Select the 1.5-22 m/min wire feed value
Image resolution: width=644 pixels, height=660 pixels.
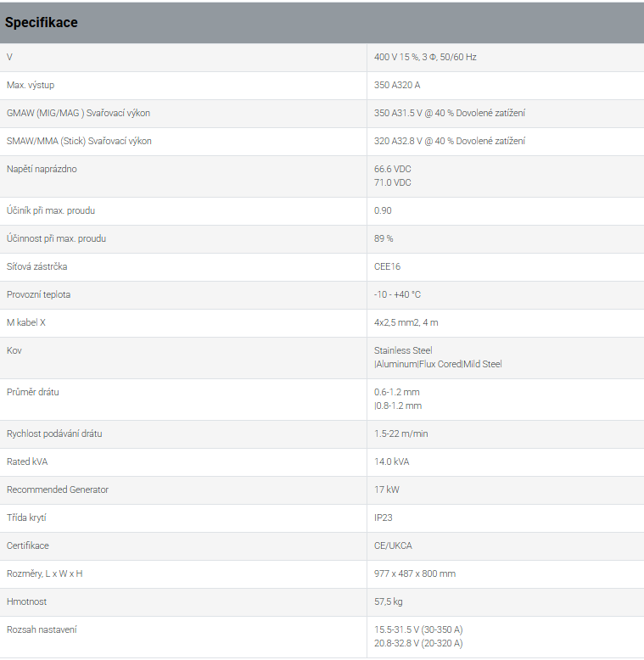(x=400, y=434)
